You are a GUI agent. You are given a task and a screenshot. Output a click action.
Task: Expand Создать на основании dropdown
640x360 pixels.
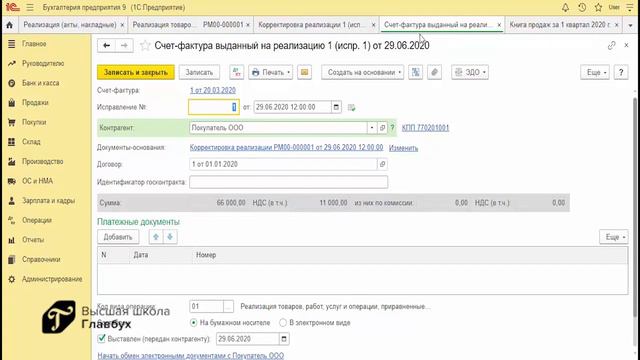[x=362, y=72]
